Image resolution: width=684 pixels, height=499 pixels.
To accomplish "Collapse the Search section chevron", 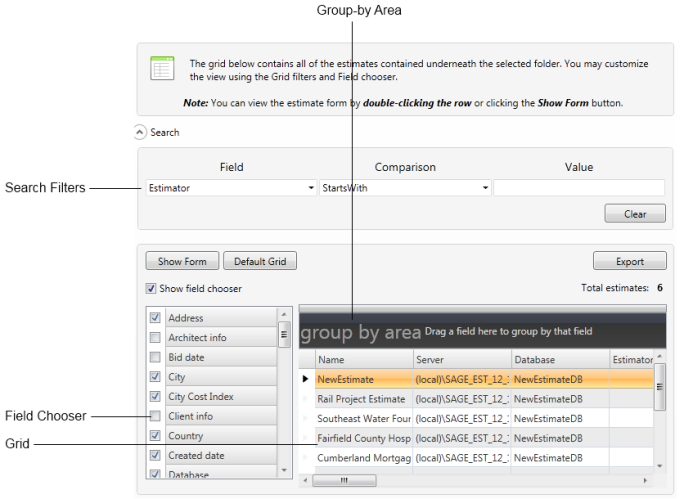I will 143,132.
